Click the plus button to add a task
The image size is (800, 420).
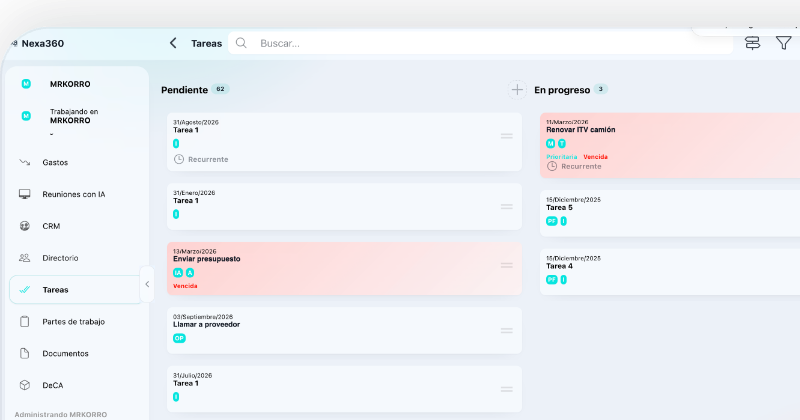pos(517,90)
